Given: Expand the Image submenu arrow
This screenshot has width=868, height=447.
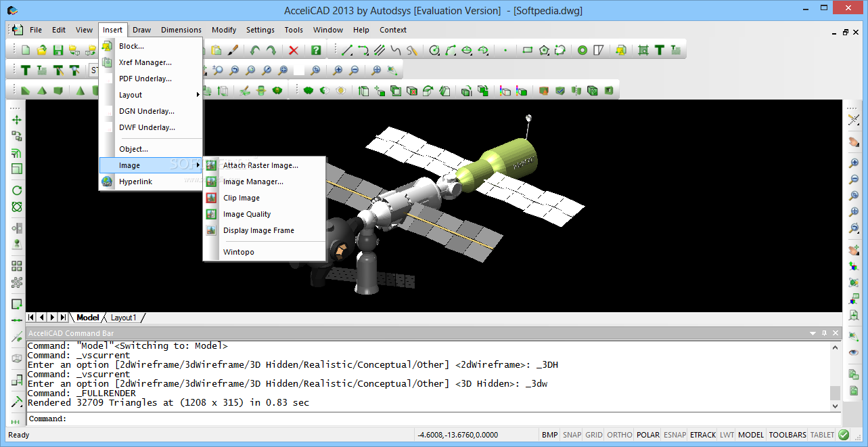Looking at the screenshot, I should click(198, 165).
